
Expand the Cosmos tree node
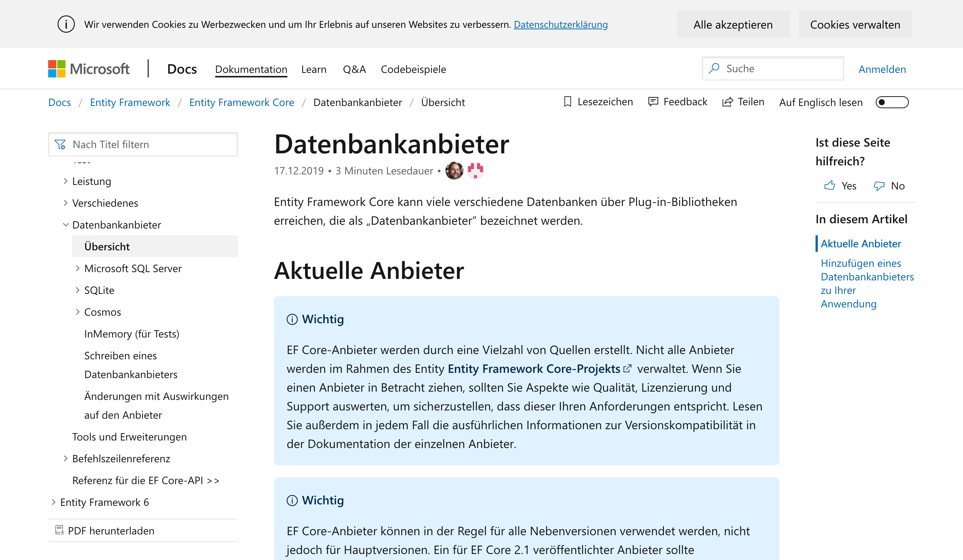pyautogui.click(x=77, y=312)
